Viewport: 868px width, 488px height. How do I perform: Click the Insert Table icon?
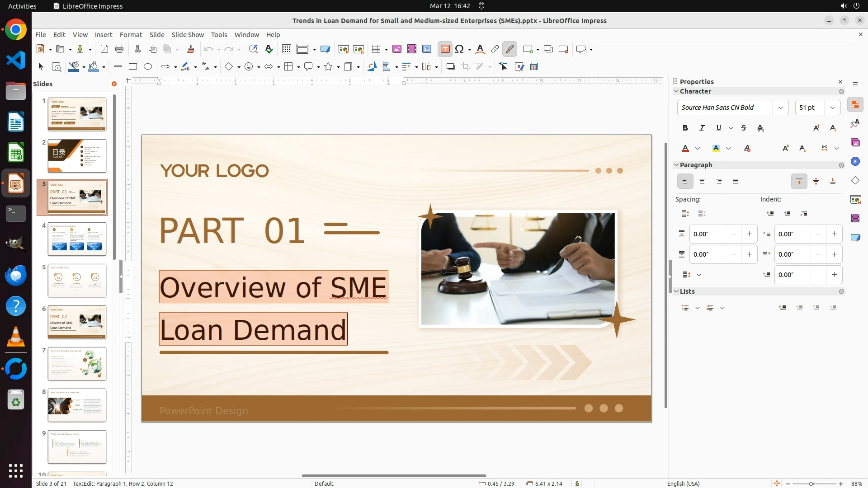376,49
